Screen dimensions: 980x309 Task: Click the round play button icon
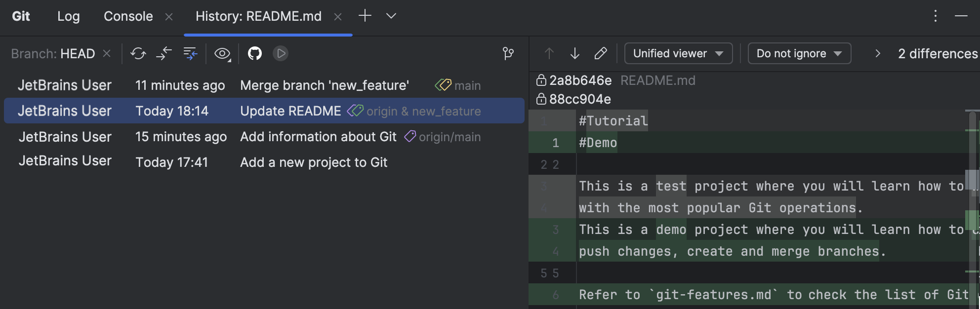tap(281, 53)
